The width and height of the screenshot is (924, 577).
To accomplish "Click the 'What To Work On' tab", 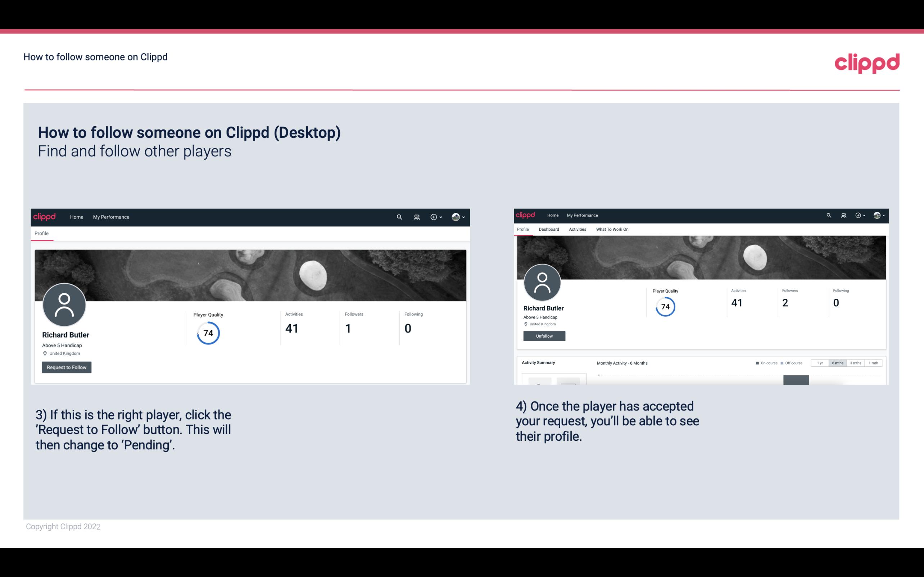I will tap(612, 229).
